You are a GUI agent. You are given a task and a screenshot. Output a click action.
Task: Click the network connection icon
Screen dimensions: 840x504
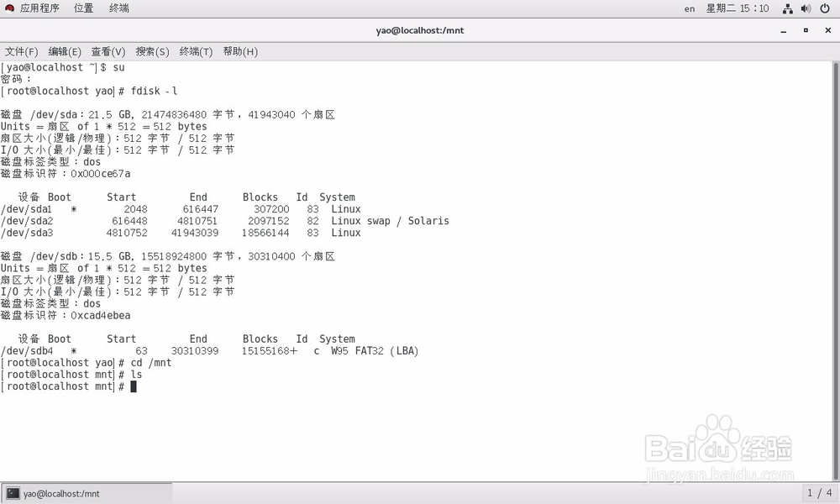[x=788, y=8]
